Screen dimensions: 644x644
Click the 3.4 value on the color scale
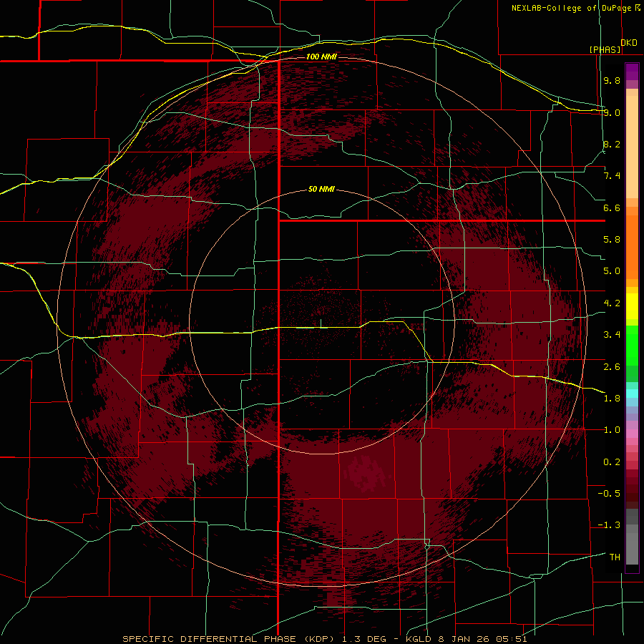point(612,335)
